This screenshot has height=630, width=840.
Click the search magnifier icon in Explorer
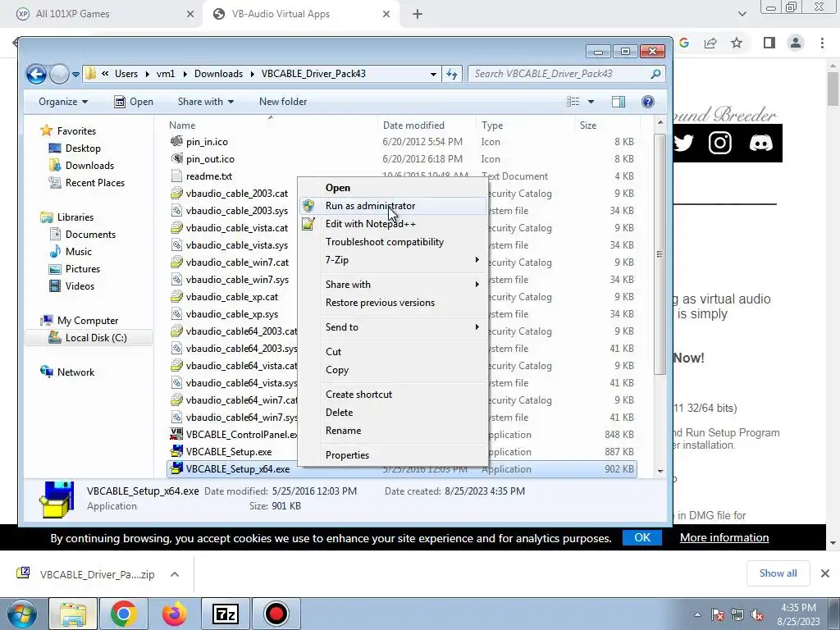[655, 74]
